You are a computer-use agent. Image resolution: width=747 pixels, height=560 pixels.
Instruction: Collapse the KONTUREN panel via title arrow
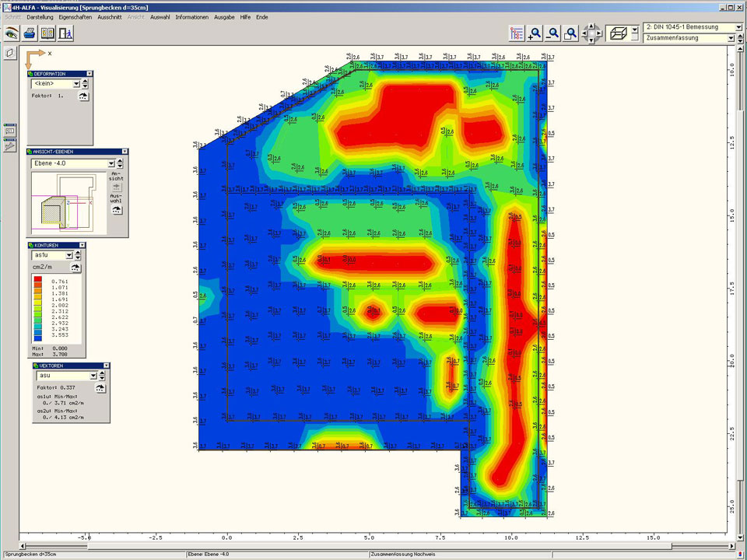[82, 245]
